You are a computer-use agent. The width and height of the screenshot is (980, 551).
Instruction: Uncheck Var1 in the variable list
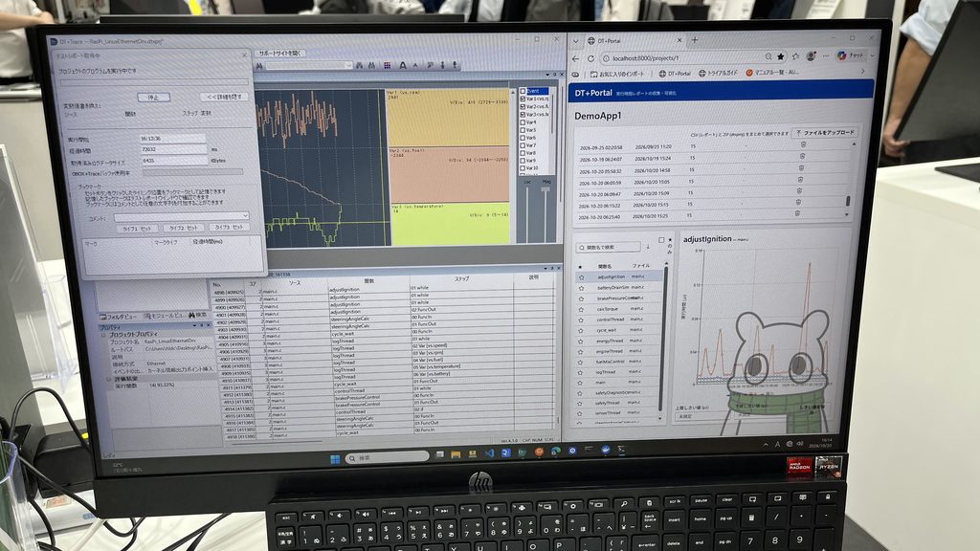point(523,99)
